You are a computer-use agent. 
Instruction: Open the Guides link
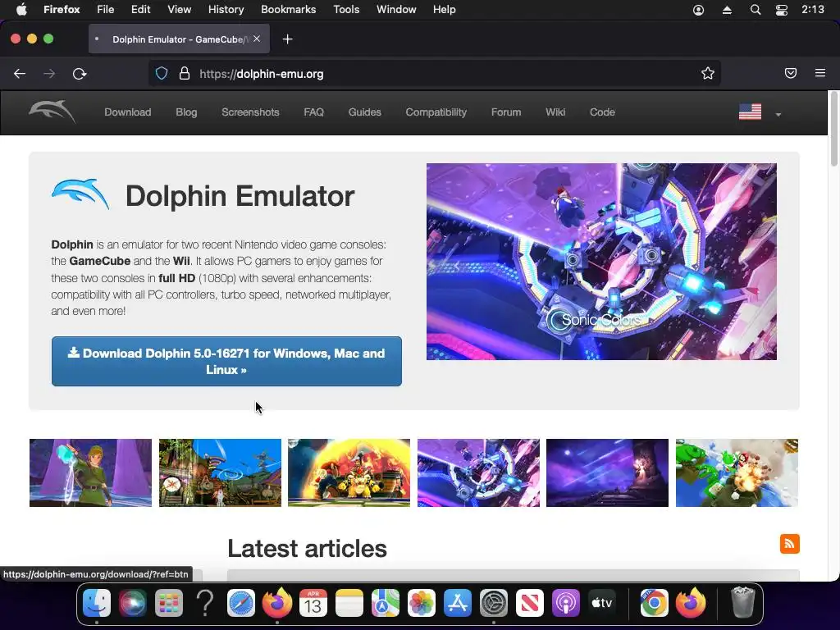click(365, 112)
